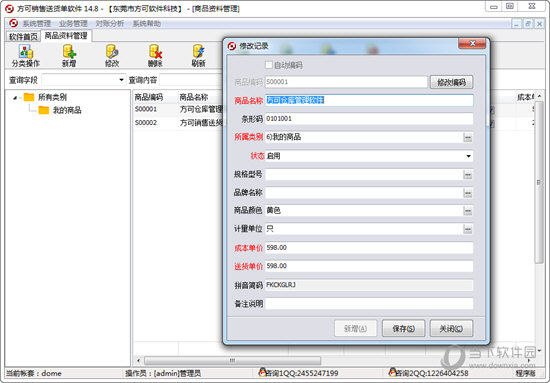Click the table scroll-left arrow

click(138, 361)
